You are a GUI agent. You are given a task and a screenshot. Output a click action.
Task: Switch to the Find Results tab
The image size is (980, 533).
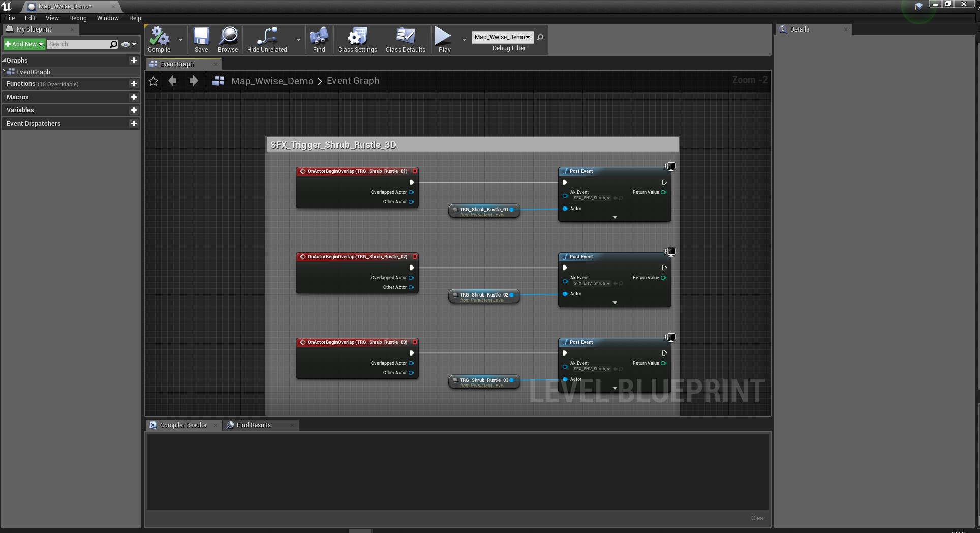pos(253,425)
